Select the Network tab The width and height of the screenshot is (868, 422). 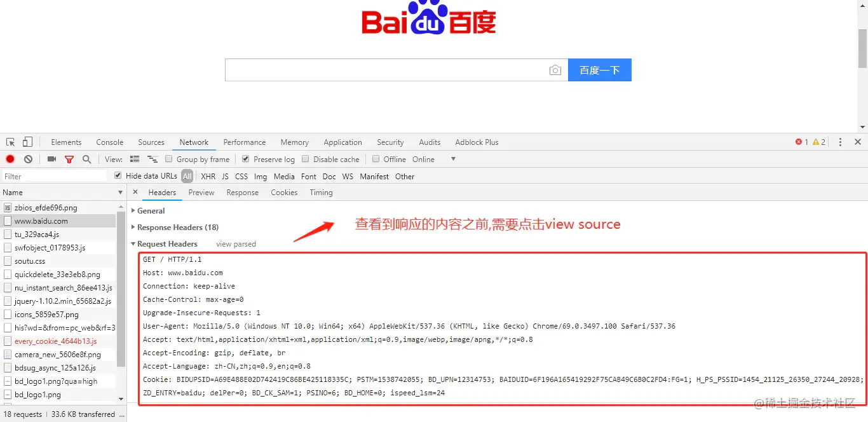(x=194, y=142)
